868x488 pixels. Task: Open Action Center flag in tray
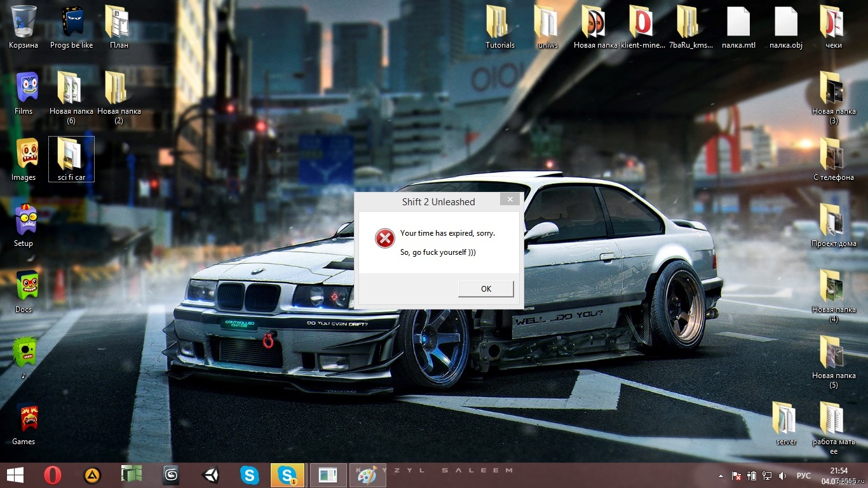click(736, 475)
